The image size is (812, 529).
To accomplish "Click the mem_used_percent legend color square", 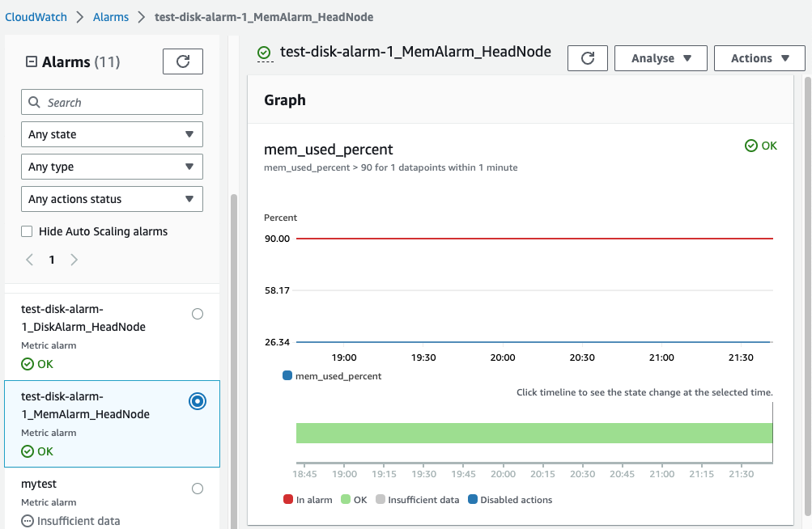I will tap(287, 376).
